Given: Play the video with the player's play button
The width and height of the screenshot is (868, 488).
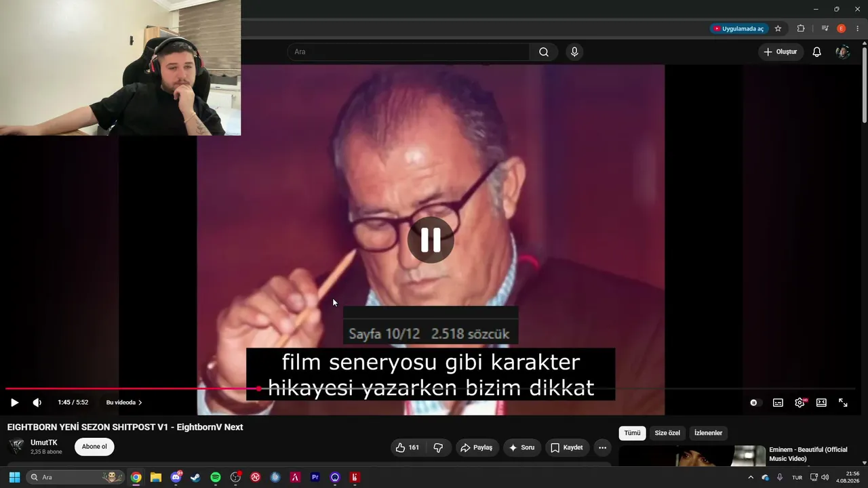Looking at the screenshot, I should pos(14,403).
